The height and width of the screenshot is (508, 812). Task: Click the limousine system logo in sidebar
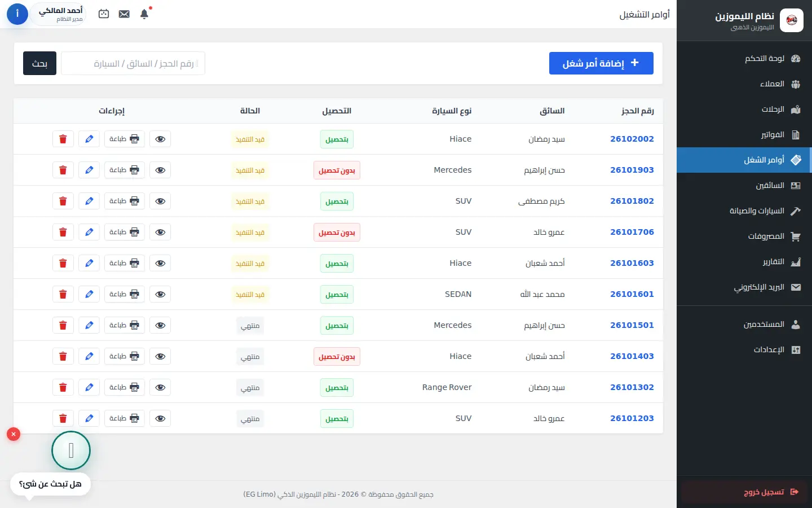coord(792,20)
